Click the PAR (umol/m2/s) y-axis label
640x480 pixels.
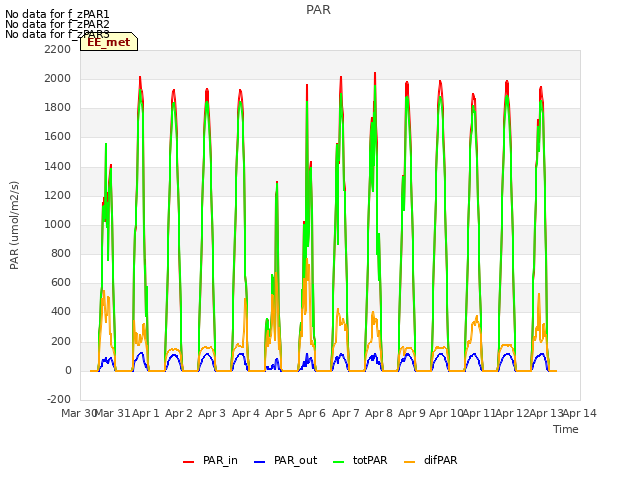click(x=14, y=225)
